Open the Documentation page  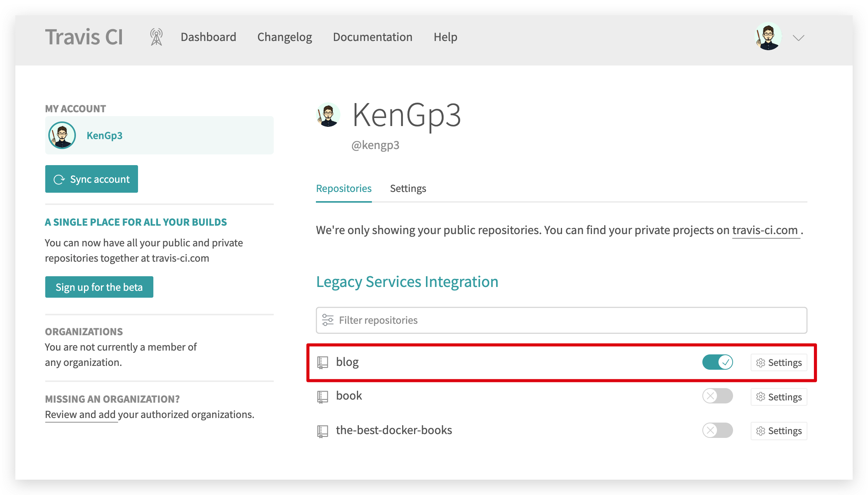(373, 37)
